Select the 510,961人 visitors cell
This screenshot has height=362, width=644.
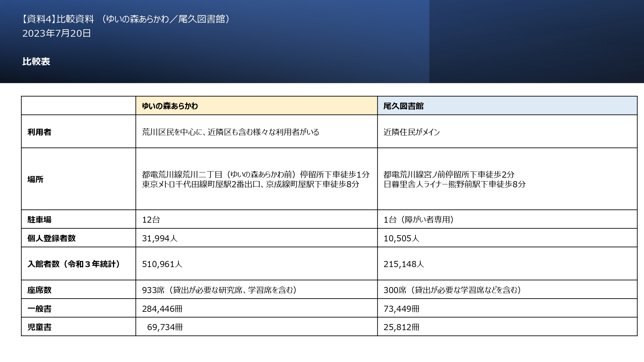pyautogui.click(x=162, y=264)
